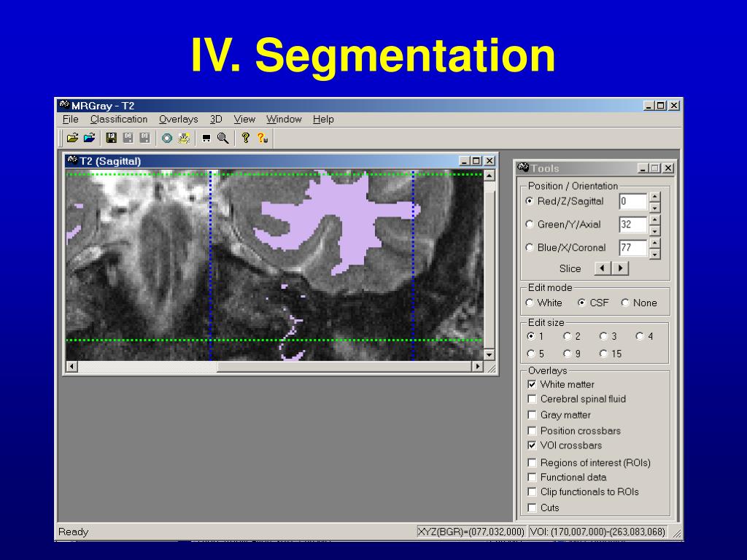The image size is (747, 560).
Task: Click the image horizontal scrollbar right arrow
Action: click(477, 366)
